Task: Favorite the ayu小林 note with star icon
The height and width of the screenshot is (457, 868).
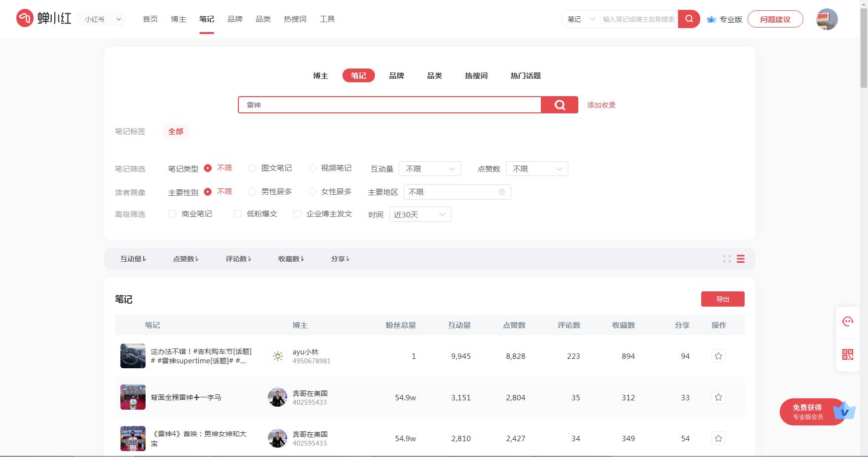Action: click(718, 356)
